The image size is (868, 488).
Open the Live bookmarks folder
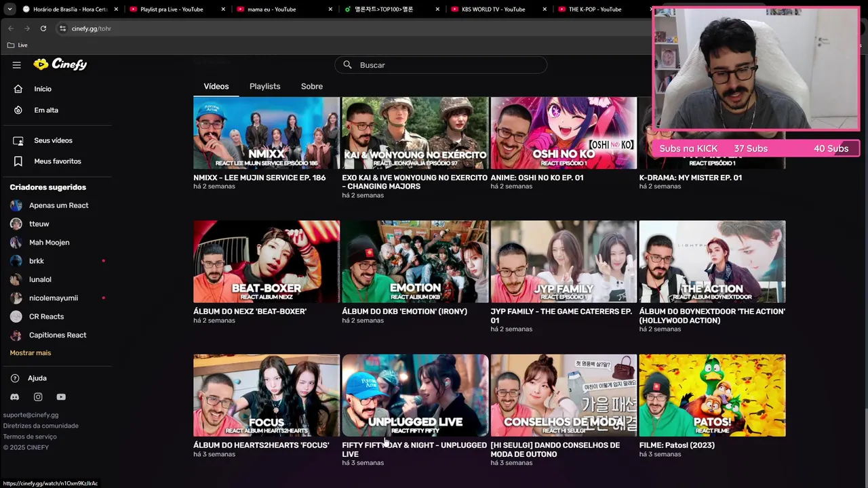[x=18, y=45]
